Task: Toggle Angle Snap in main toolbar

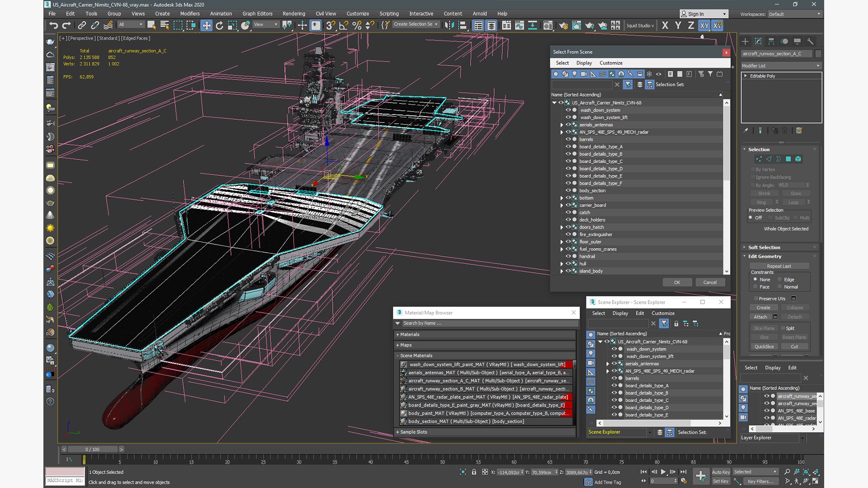Action: point(344,25)
